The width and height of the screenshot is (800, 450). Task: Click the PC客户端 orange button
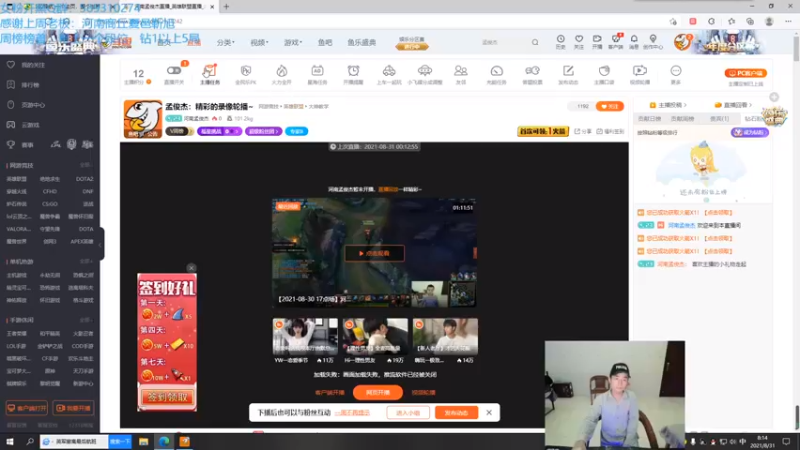pyautogui.click(x=745, y=73)
